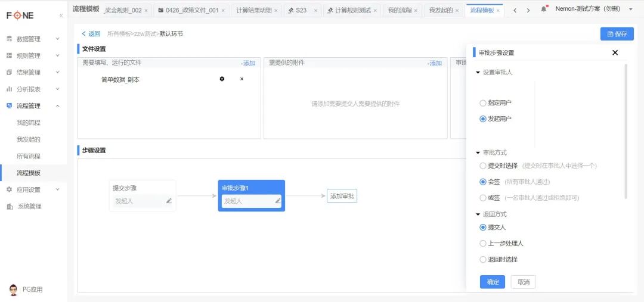Click the 系统管理 building icon

click(x=10, y=206)
